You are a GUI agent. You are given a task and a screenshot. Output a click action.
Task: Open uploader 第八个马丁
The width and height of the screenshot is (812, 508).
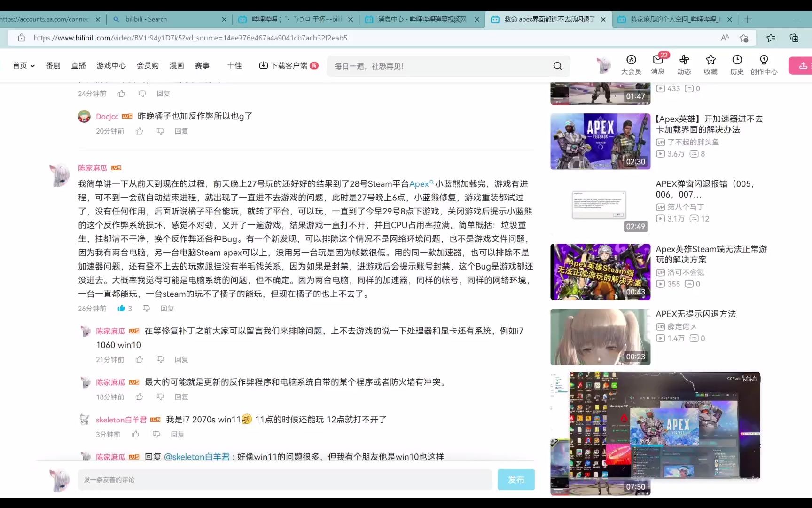[686, 207]
